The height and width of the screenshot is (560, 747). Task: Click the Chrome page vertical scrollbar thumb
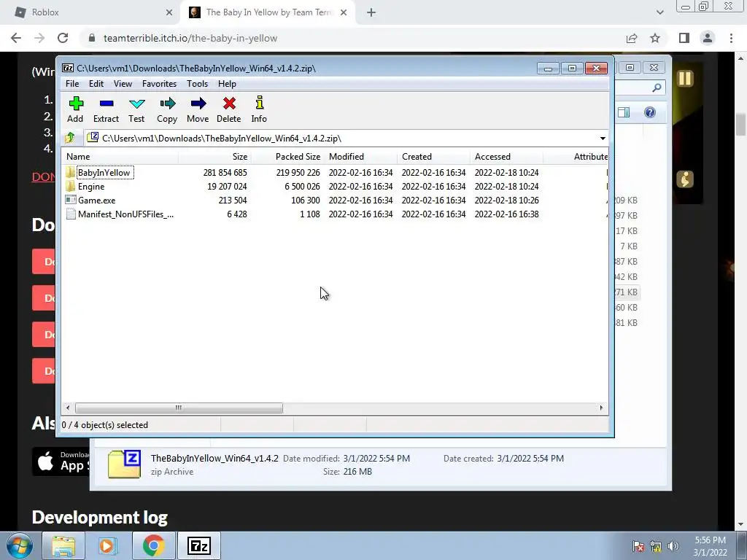[x=741, y=125]
